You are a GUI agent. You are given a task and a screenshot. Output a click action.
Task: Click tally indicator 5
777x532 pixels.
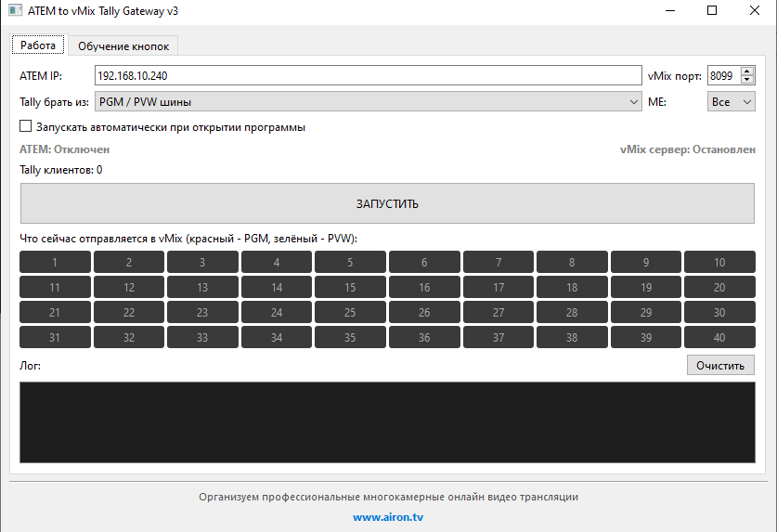(350, 262)
